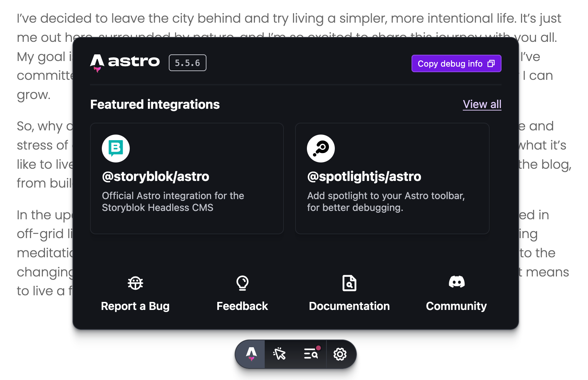Screen dimensions: 588x380
Task: Click the Storyblok round logo icon
Action: pyautogui.click(x=116, y=149)
